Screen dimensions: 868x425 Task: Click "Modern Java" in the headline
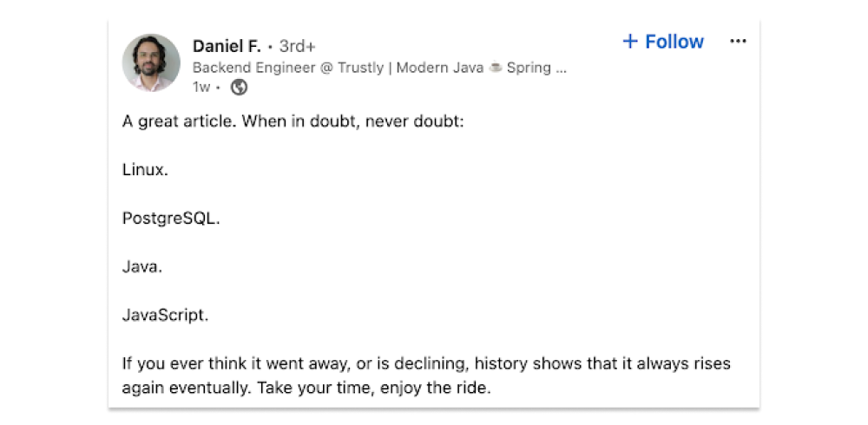(440, 68)
